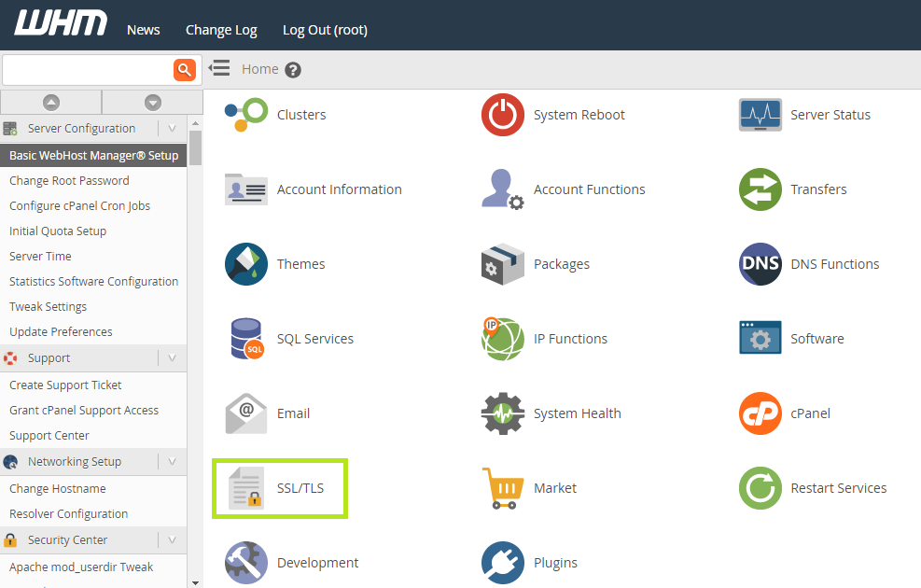Collapse the Networking Setup section chevron
The width and height of the screenshot is (921, 588).
coord(172,461)
